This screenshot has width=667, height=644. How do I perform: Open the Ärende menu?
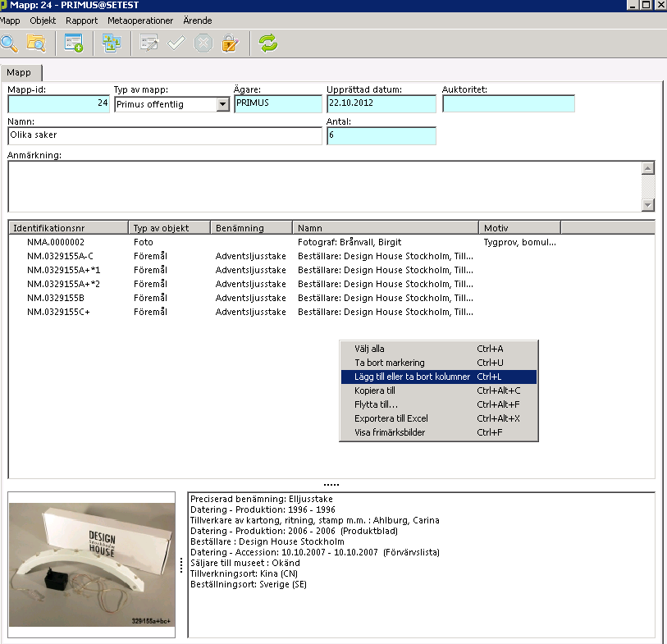(198, 21)
